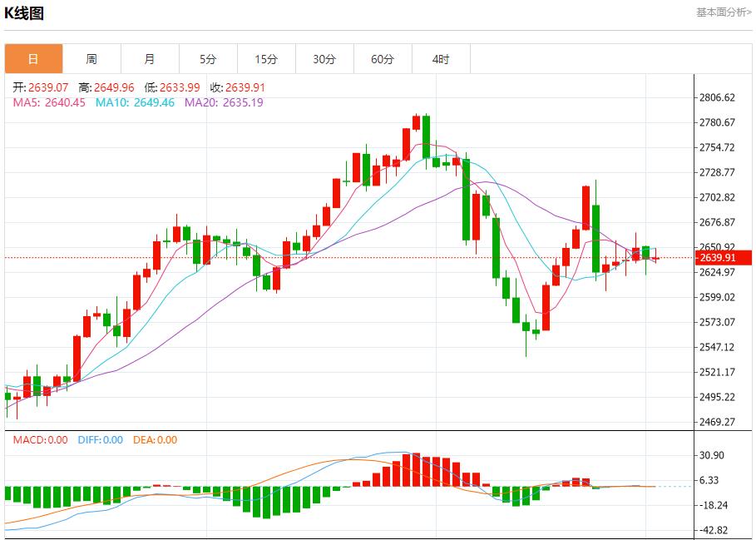756x540 pixels.
Task: Click the MA20 moving average label
Action: (224, 102)
